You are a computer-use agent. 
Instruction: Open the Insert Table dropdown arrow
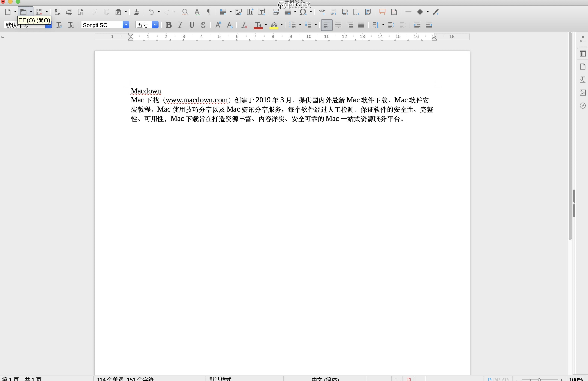230,12
